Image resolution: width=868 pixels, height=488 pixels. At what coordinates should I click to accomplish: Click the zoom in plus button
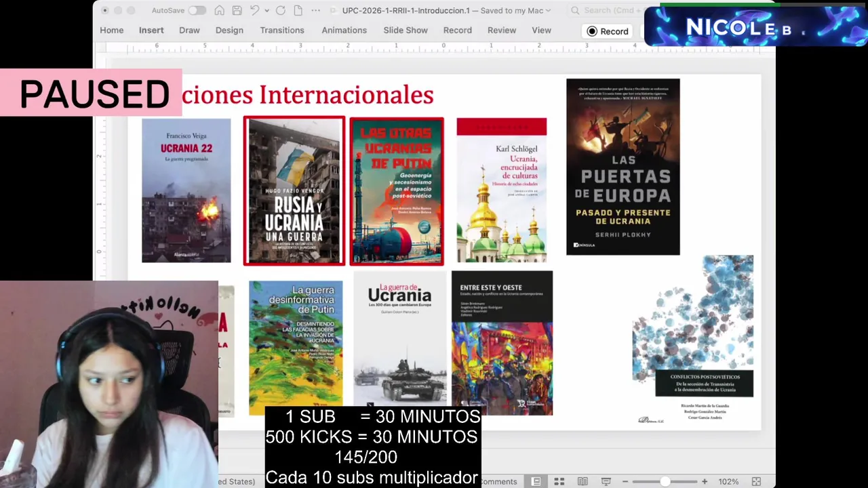pos(705,481)
